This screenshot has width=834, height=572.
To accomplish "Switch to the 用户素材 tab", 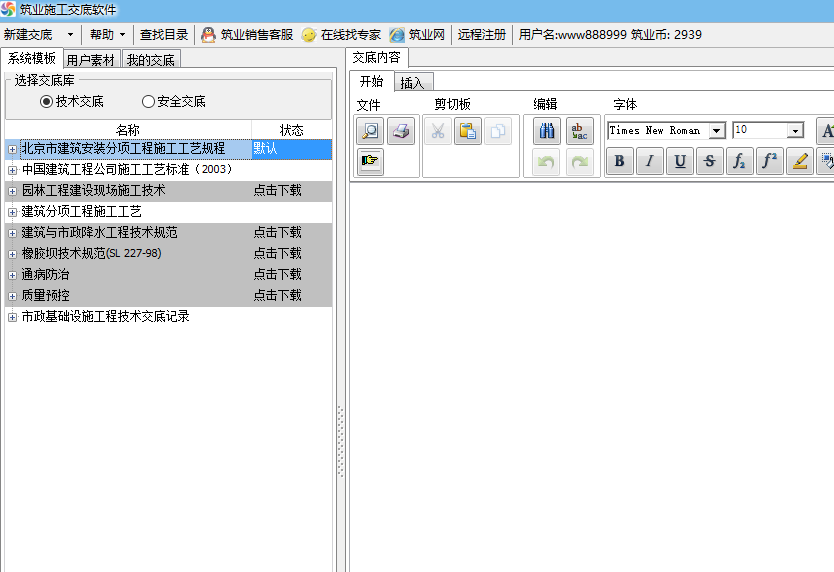I will [91, 60].
